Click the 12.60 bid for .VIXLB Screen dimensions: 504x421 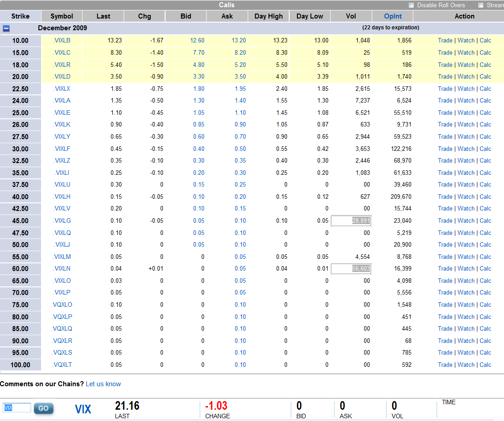[x=197, y=41]
